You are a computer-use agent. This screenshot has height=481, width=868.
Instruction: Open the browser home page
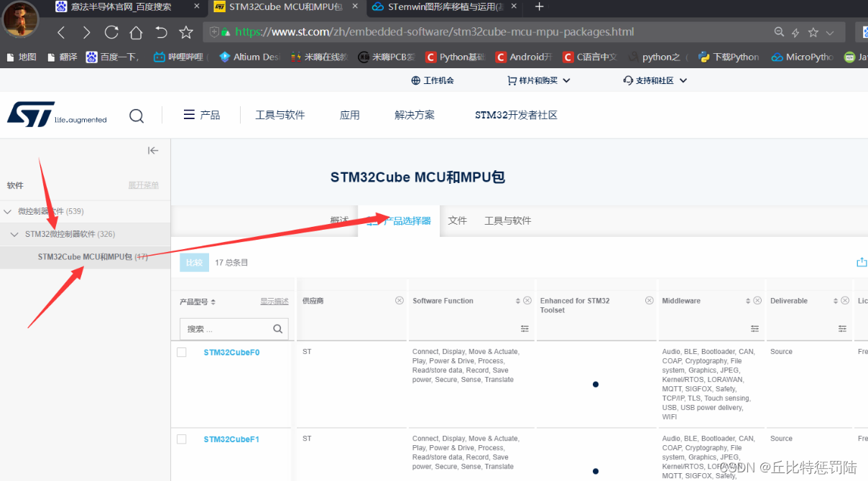click(x=136, y=32)
